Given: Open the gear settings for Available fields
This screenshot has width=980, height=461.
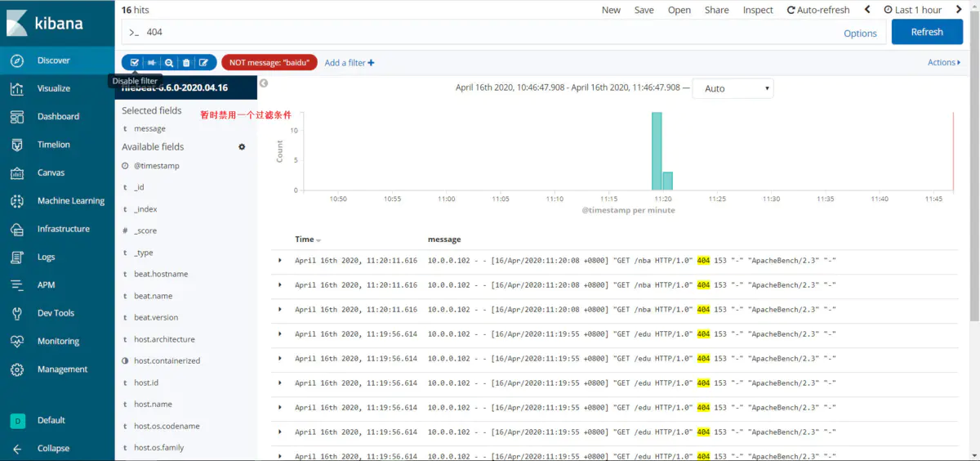Looking at the screenshot, I should pyautogui.click(x=242, y=147).
